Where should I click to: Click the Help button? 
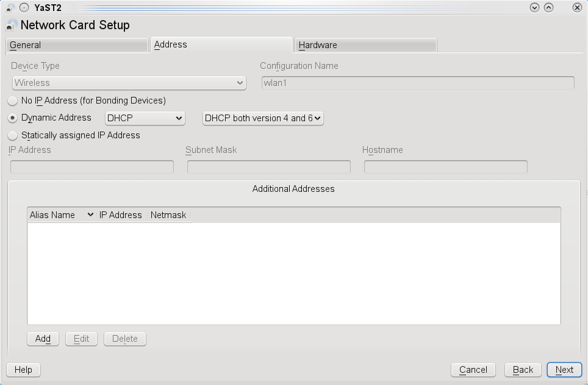pyautogui.click(x=23, y=370)
